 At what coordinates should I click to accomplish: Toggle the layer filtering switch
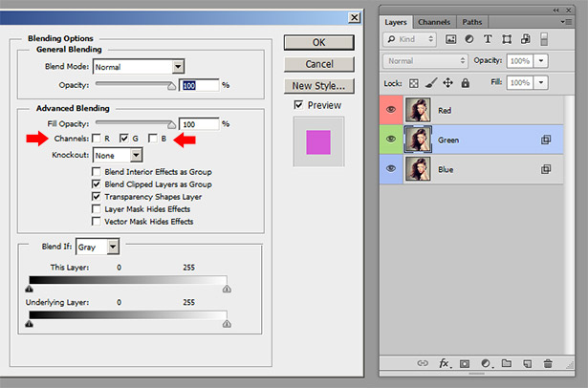(x=544, y=39)
